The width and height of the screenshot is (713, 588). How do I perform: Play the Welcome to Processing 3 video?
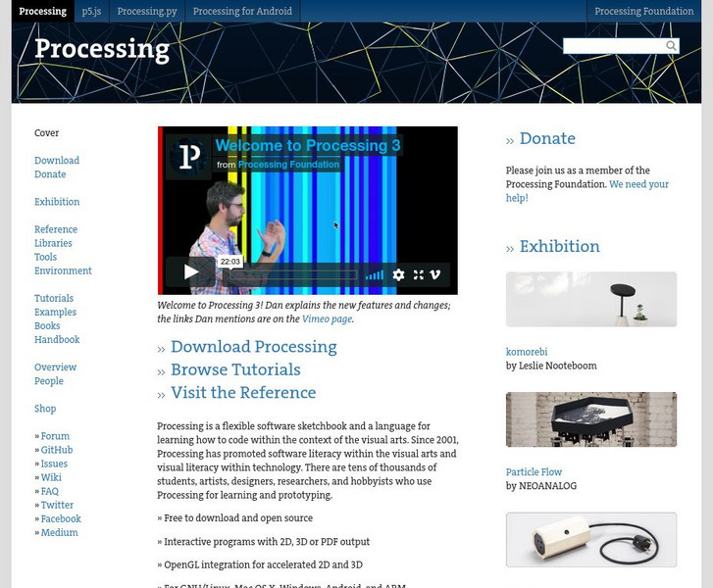[x=190, y=272]
